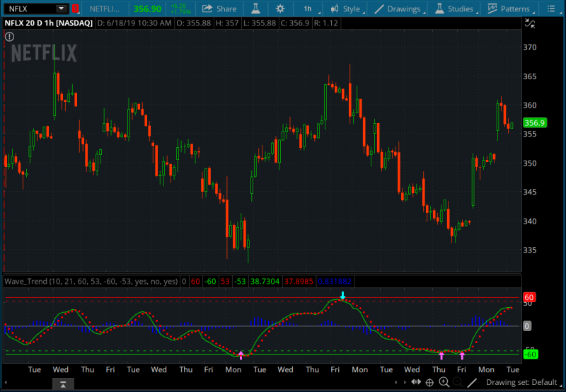The image size is (566, 392).
Task: Click the Share button
Action: tap(219, 8)
